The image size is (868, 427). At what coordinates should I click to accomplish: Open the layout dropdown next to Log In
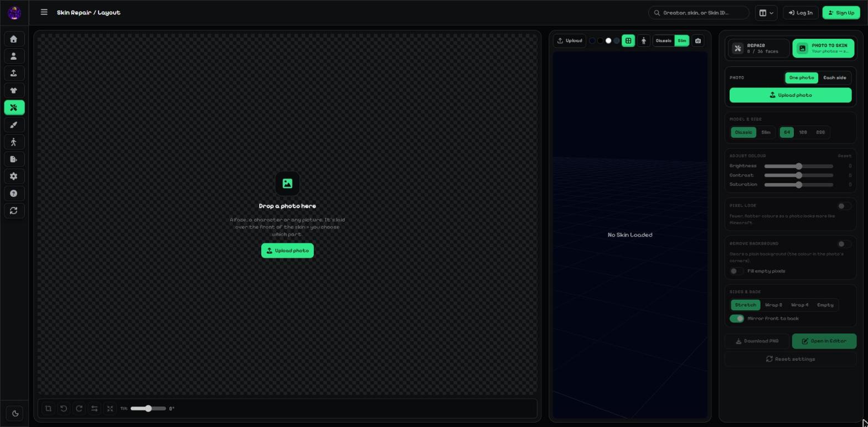(766, 13)
